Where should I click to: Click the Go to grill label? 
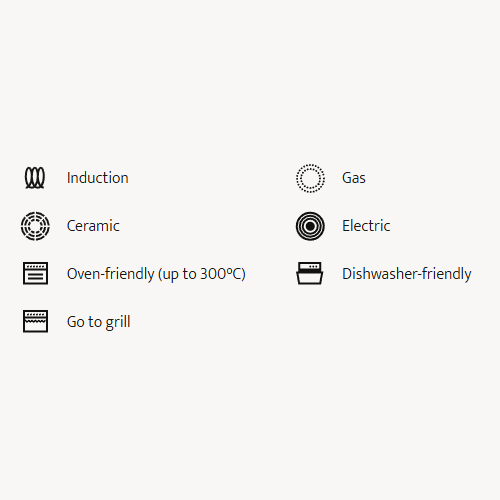[99, 322]
